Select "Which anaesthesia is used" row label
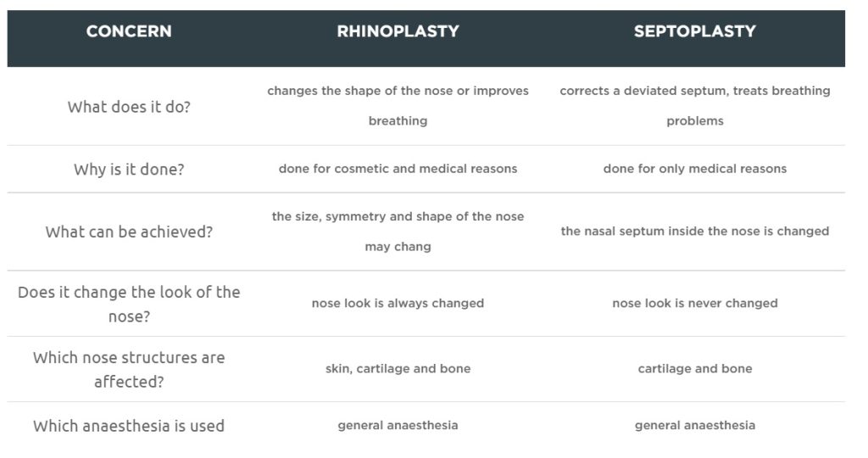 point(129,426)
